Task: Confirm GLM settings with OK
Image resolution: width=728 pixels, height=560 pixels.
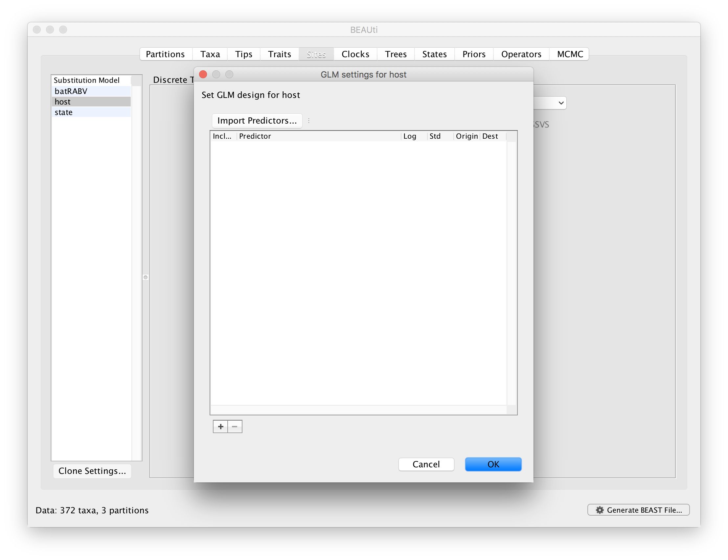Action: 493,464
